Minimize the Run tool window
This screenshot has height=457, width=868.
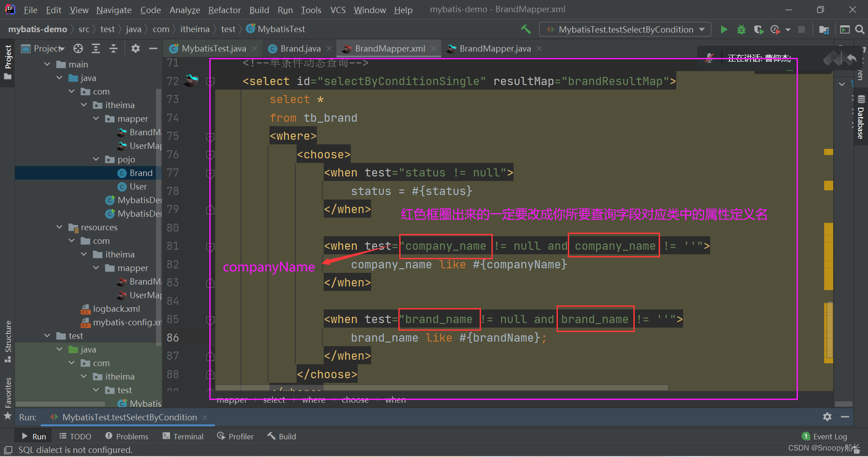pyautogui.click(x=845, y=417)
